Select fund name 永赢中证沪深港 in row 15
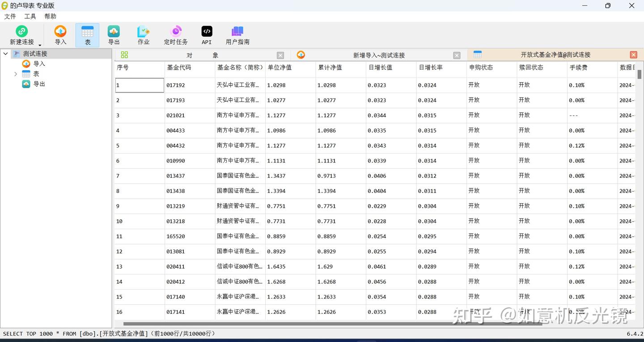The height and width of the screenshot is (342, 644). pyautogui.click(x=240, y=297)
